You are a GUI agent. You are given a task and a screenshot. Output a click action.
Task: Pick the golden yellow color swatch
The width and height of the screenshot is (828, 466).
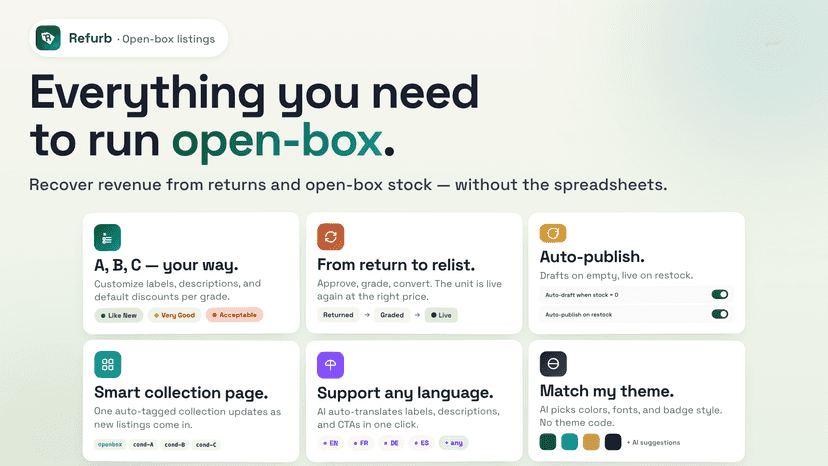591,442
